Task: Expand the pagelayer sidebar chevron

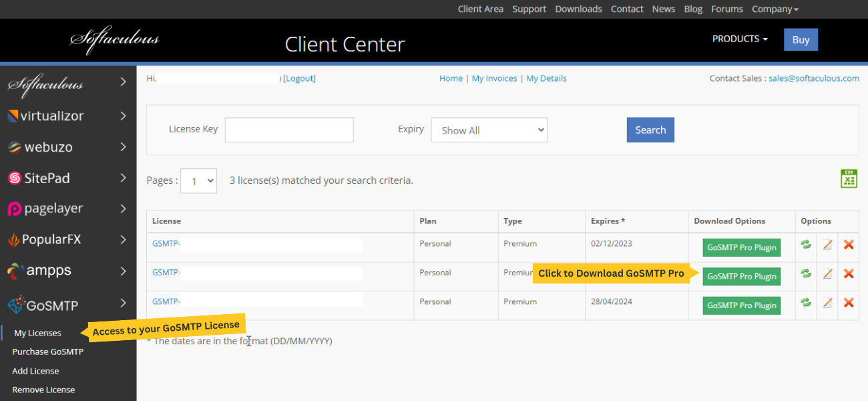Action: click(x=123, y=209)
